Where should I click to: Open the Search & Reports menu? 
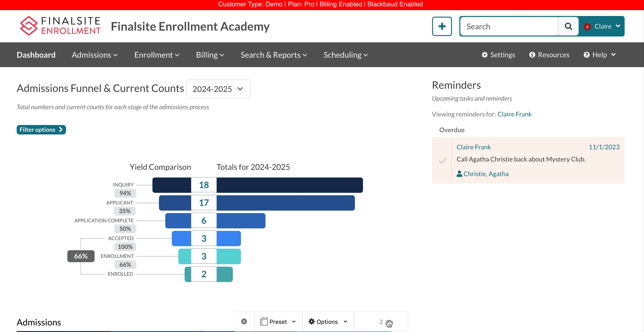tap(274, 55)
